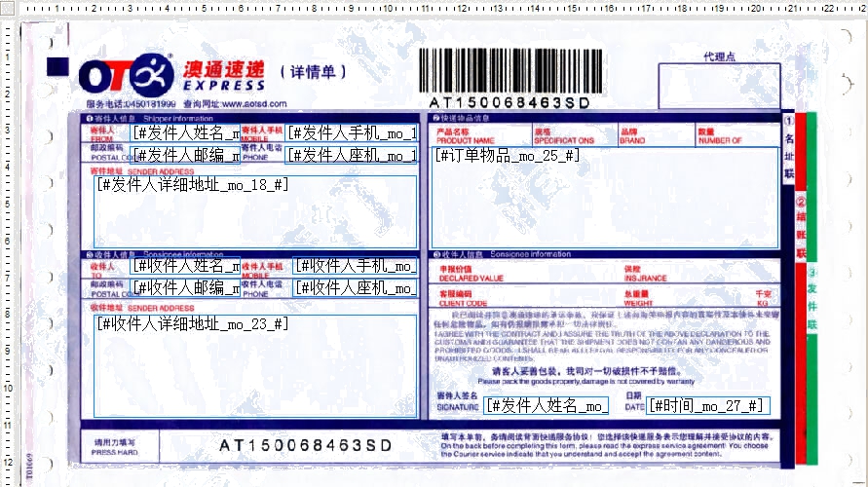Click the 收件人姓名 recipient name field
This screenshot has width=868, height=487.
click(x=185, y=266)
